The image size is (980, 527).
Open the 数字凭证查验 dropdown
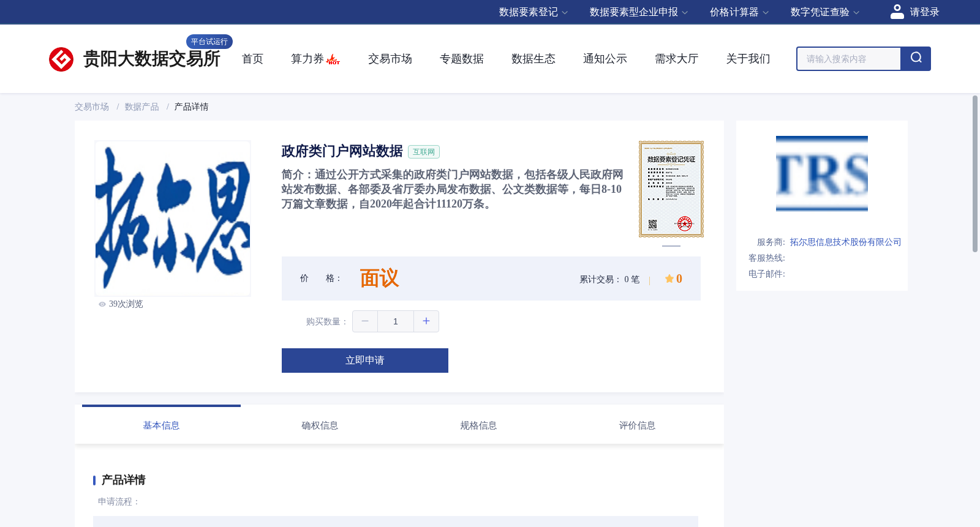[x=825, y=12]
